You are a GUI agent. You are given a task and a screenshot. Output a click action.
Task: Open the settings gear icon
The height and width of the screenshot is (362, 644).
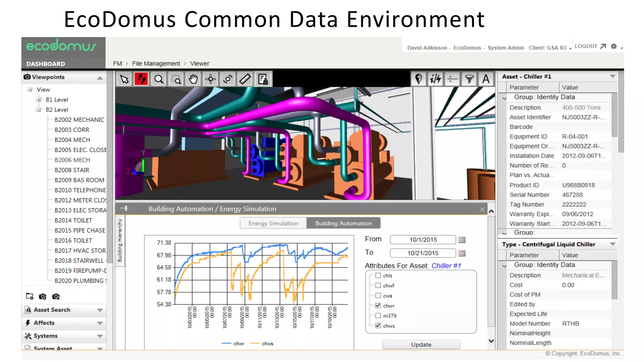click(614, 46)
